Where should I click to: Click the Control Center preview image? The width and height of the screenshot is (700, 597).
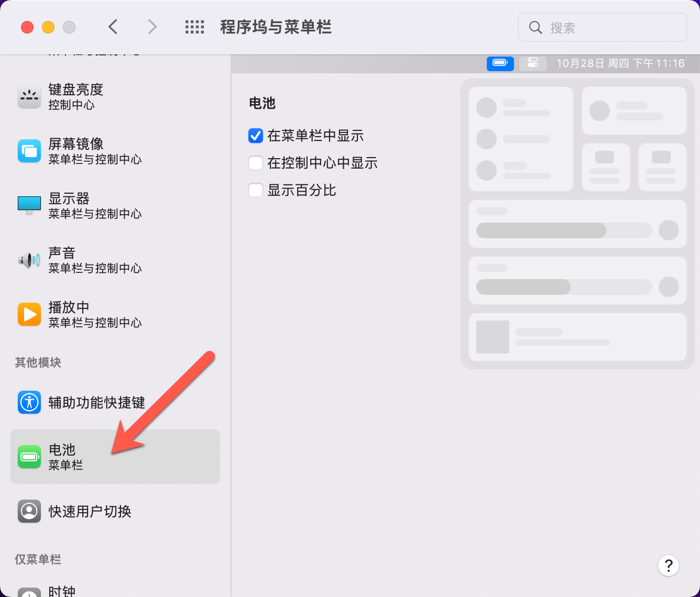click(x=577, y=224)
